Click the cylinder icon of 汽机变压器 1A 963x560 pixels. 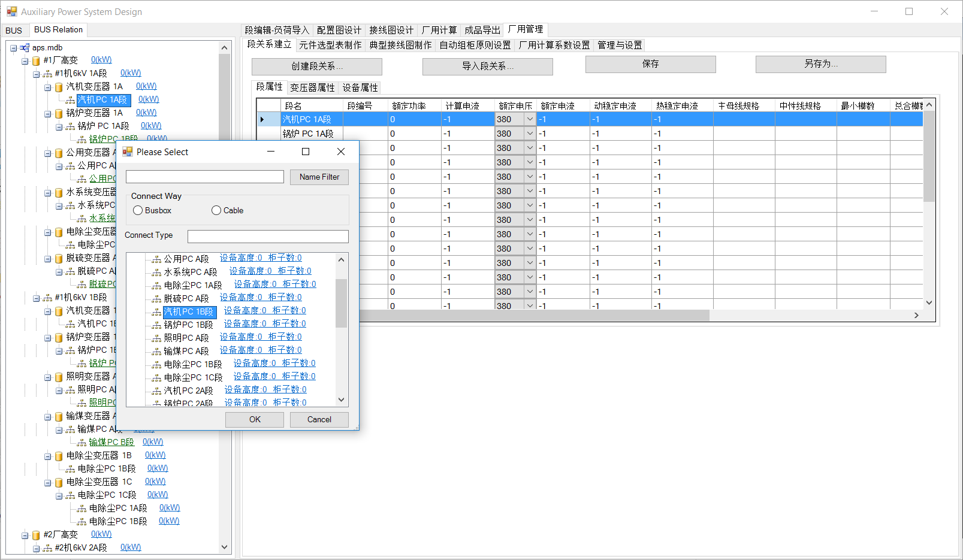pyautogui.click(x=59, y=87)
